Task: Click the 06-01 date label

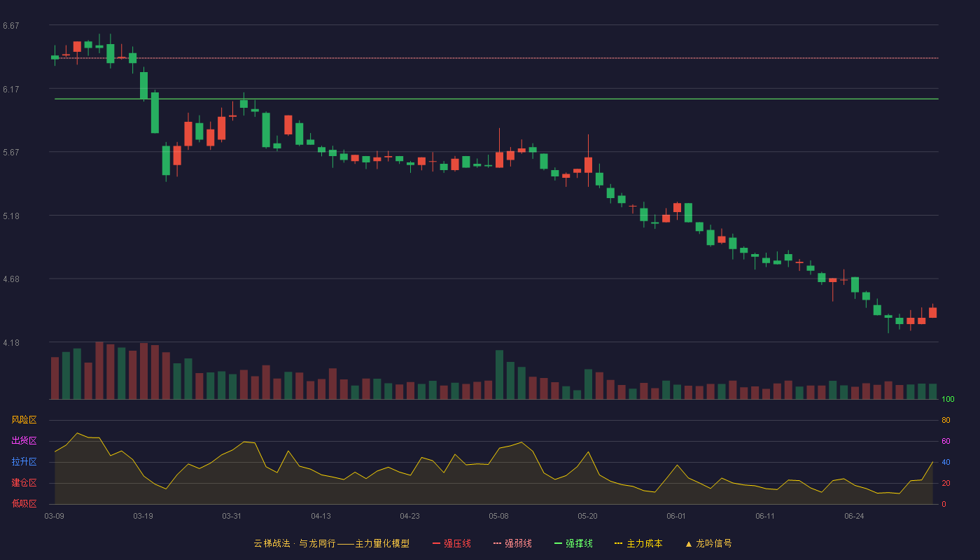Action: click(x=677, y=516)
